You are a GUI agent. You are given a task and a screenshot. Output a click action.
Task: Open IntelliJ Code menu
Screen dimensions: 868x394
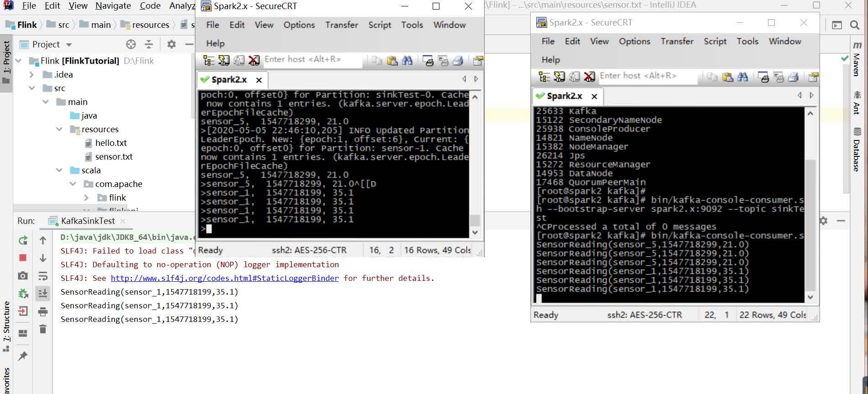(150, 5)
